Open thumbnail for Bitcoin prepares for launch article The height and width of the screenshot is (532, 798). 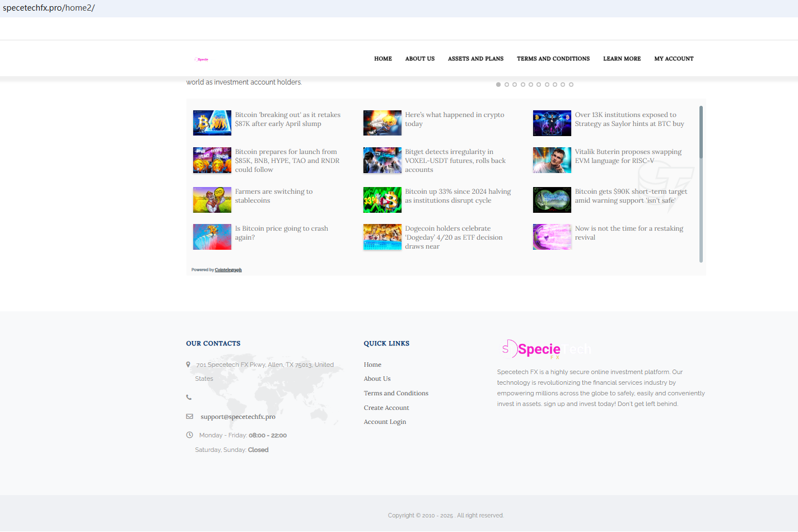(x=212, y=160)
